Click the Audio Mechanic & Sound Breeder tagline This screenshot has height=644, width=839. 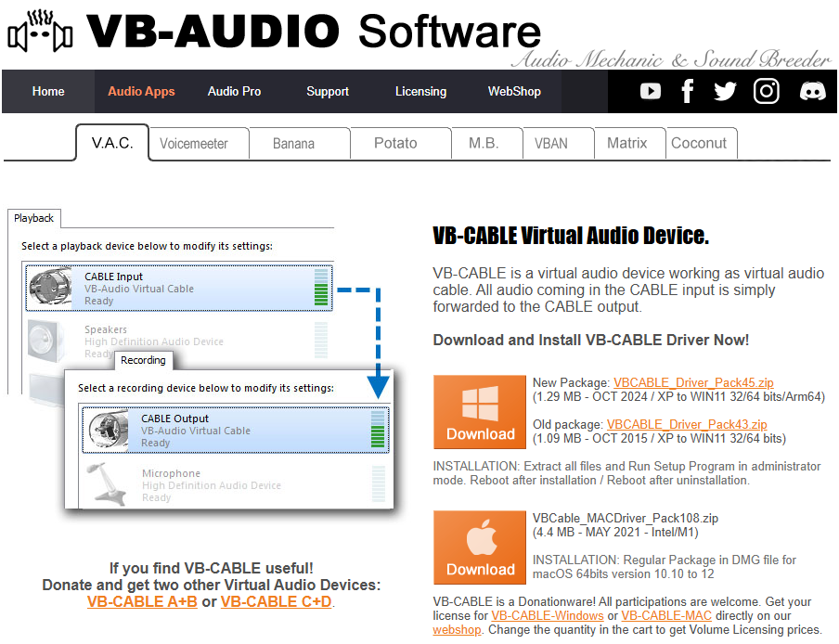pos(671,59)
